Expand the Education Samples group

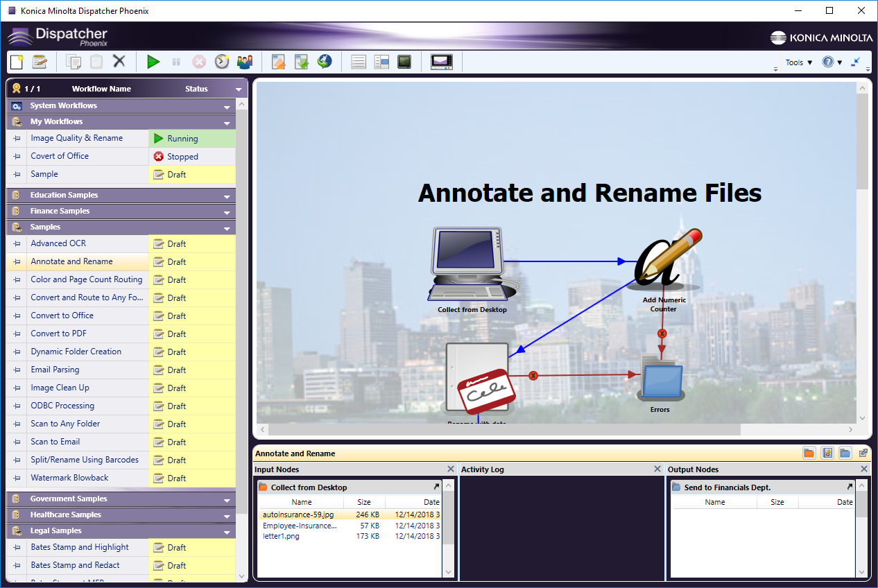[x=227, y=197]
